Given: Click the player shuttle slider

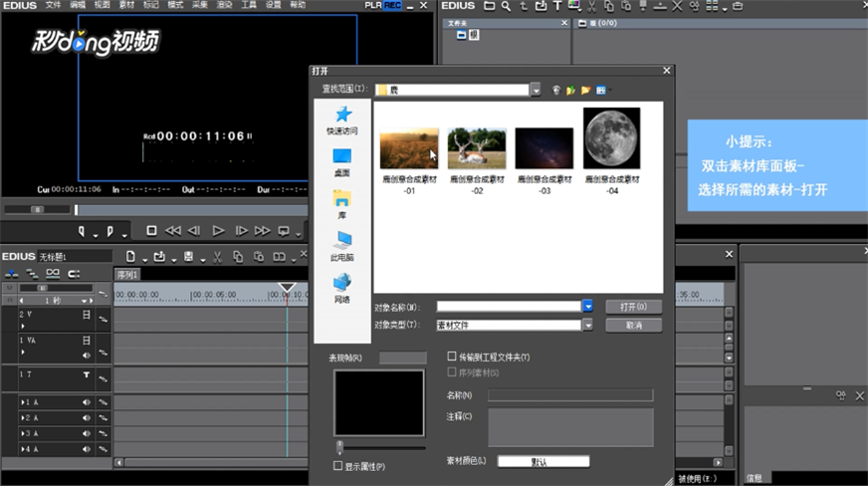Looking at the screenshot, I should tap(37, 209).
